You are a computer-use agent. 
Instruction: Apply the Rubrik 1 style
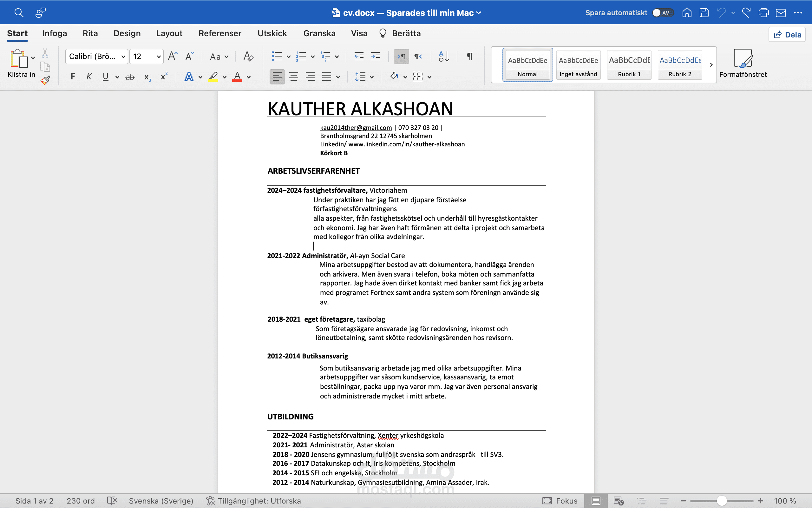(x=629, y=64)
